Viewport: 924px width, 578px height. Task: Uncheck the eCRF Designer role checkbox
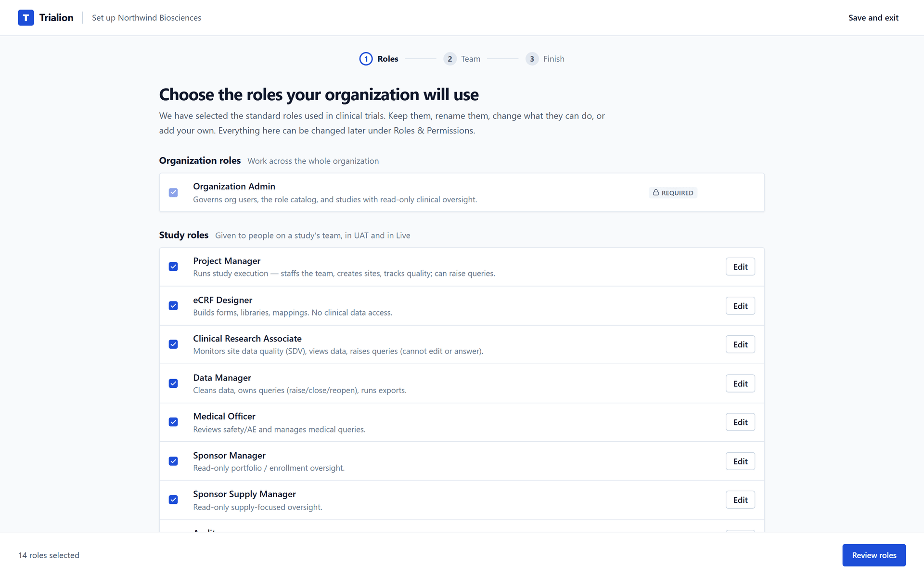click(173, 306)
